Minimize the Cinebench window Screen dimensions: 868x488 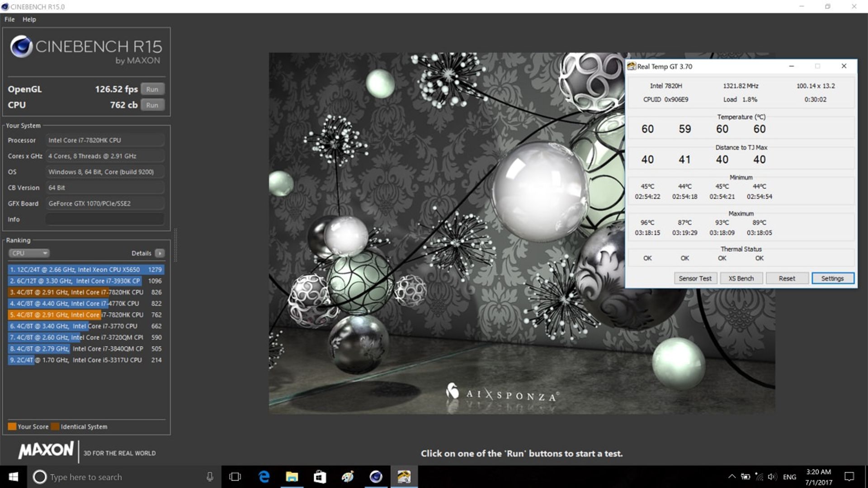coord(802,6)
